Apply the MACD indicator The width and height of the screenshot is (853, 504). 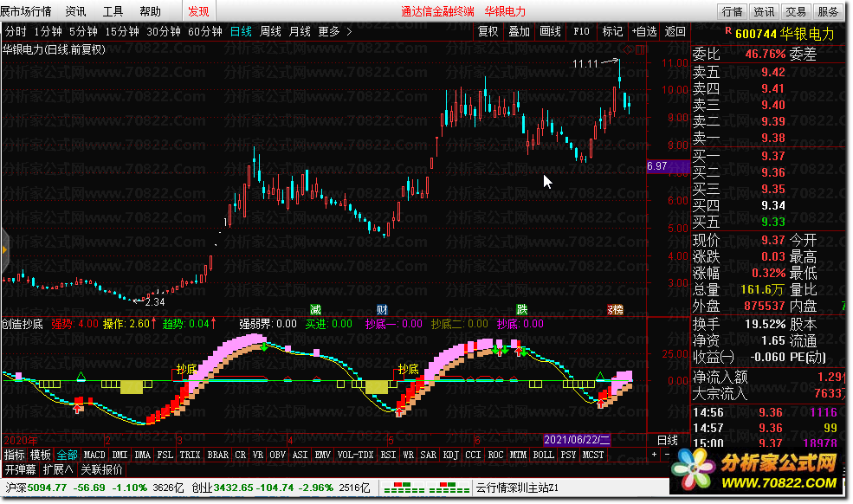(94, 455)
